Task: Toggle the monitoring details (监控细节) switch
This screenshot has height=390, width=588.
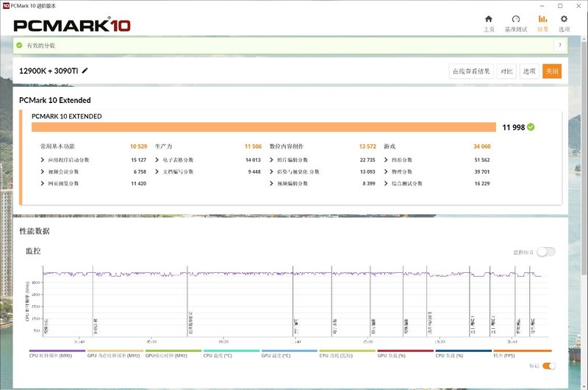Action: [x=545, y=252]
